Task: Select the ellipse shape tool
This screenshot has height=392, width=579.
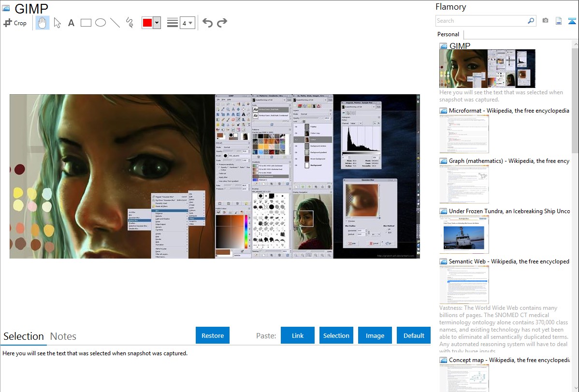Action: pyautogui.click(x=101, y=23)
